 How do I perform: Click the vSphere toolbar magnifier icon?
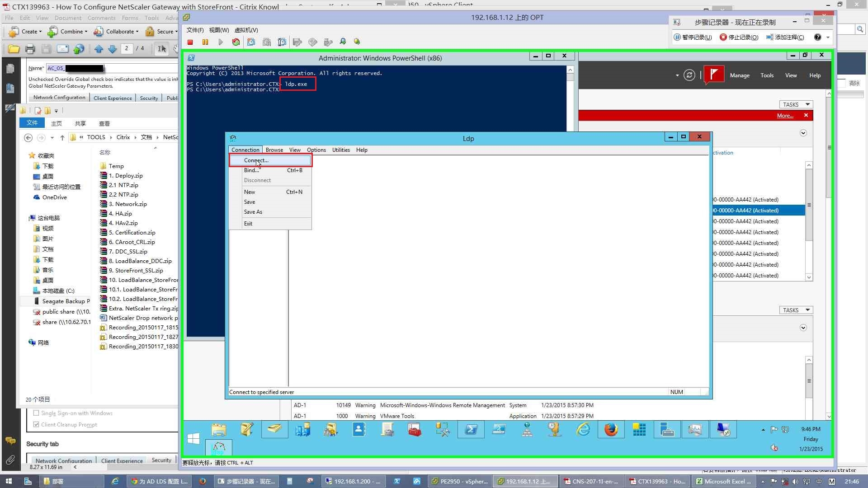(x=343, y=42)
